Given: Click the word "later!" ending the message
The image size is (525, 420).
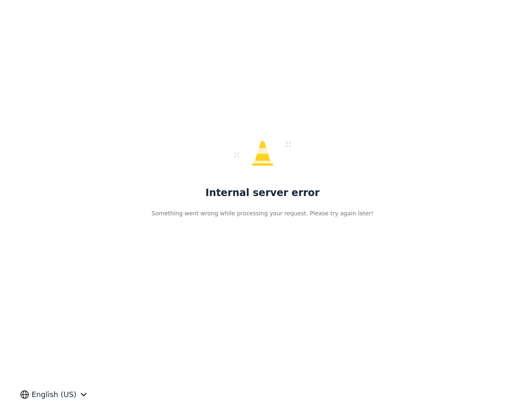Looking at the screenshot, I should point(365,213).
